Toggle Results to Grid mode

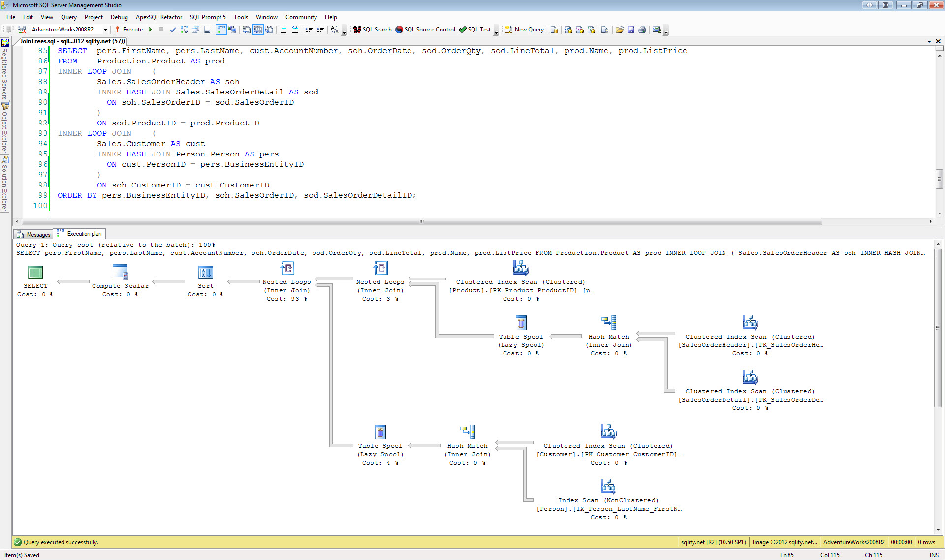tap(258, 30)
